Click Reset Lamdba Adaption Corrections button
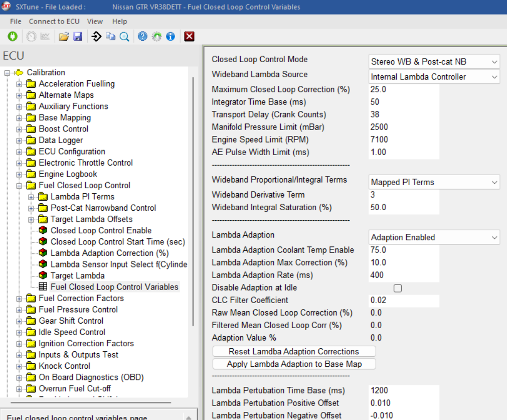This screenshot has height=420, width=507. (x=294, y=351)
